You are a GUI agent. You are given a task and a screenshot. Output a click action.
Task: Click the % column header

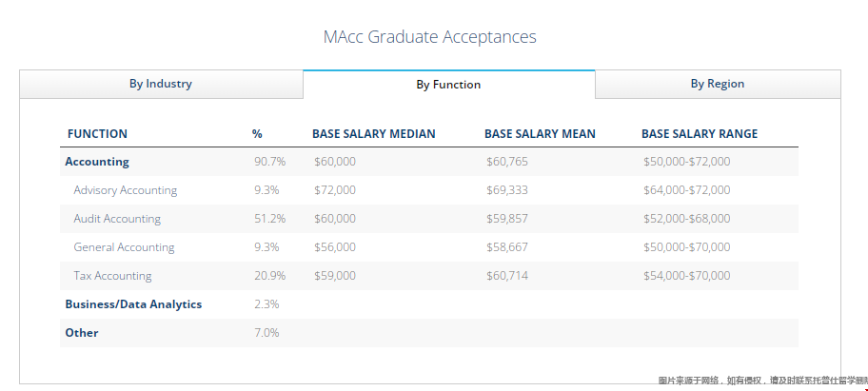coord(257,134)
